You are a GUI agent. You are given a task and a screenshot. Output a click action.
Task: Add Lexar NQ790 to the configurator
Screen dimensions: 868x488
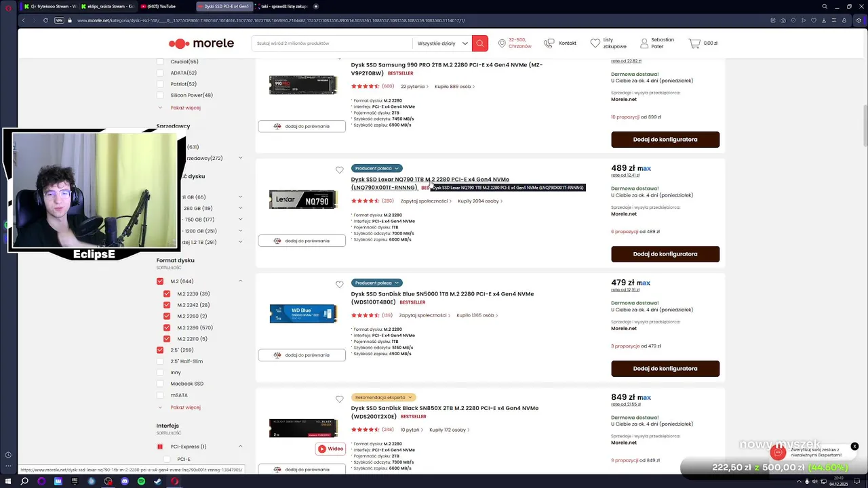pos(665,254)
